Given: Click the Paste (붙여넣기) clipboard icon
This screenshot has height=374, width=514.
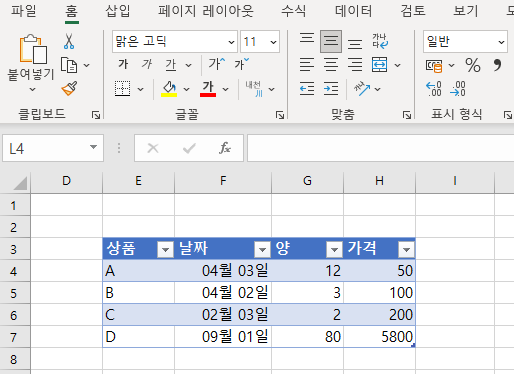Looking at the screenshot, I should [33, 49].
